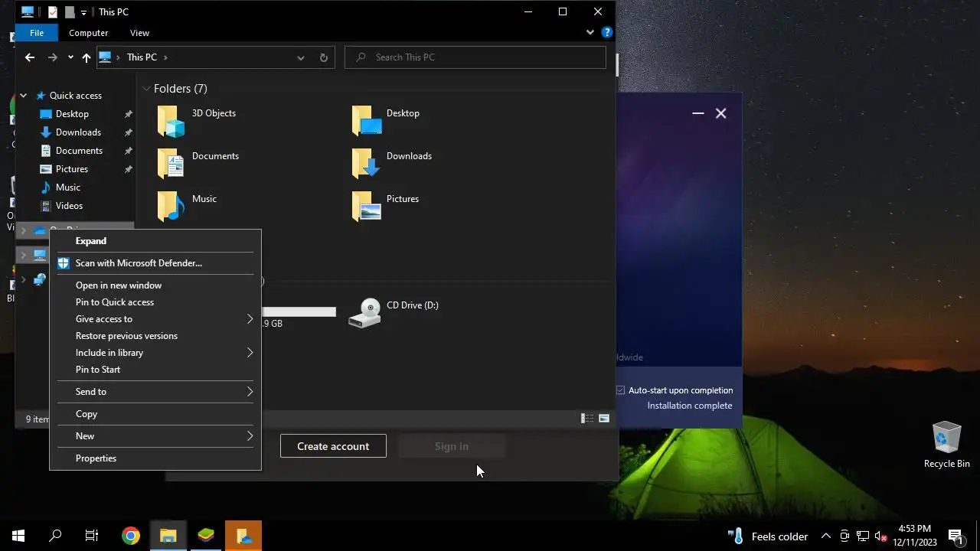Open the File ribbon tab

click(37, 33)
